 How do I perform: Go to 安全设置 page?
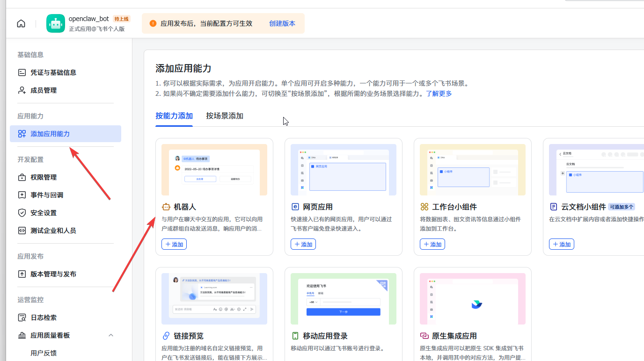(43, 213)
